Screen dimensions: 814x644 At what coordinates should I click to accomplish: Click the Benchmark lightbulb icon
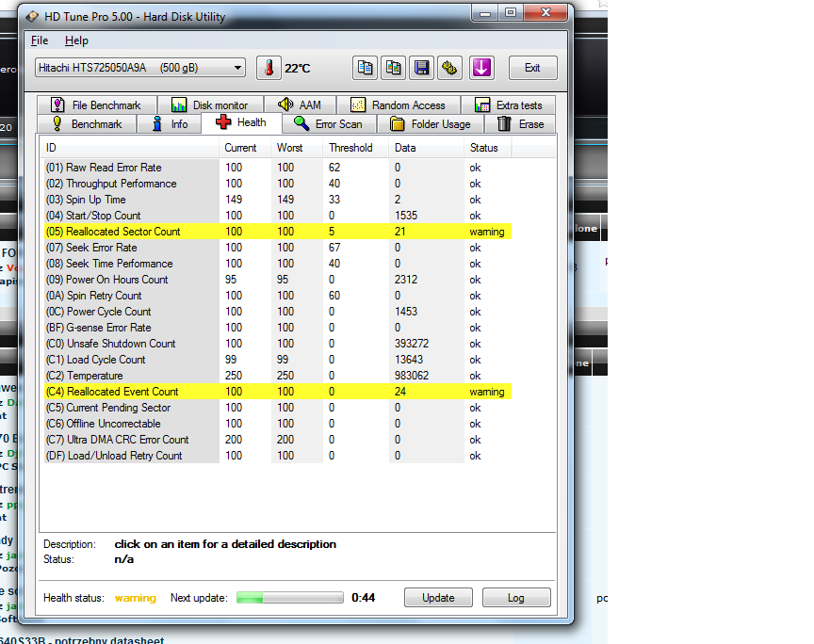57,124
